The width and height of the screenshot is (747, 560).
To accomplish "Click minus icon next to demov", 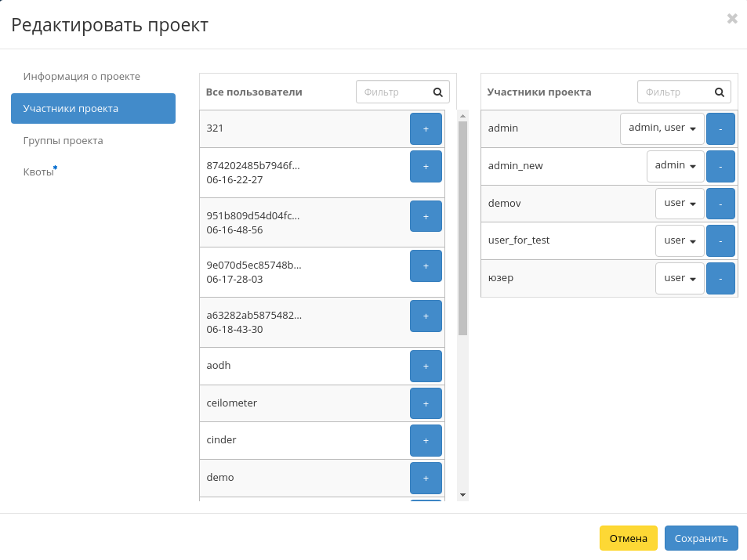I will pos(720,203).
